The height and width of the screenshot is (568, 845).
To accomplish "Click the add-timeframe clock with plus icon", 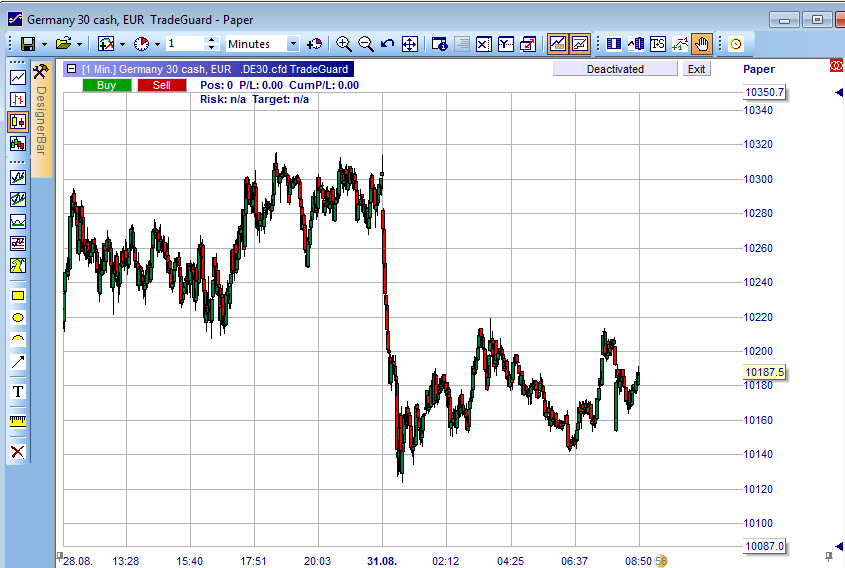I will tap(314, 44).
